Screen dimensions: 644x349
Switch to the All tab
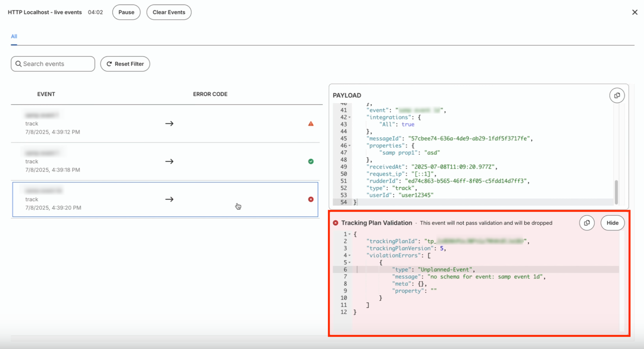[14, 36]
